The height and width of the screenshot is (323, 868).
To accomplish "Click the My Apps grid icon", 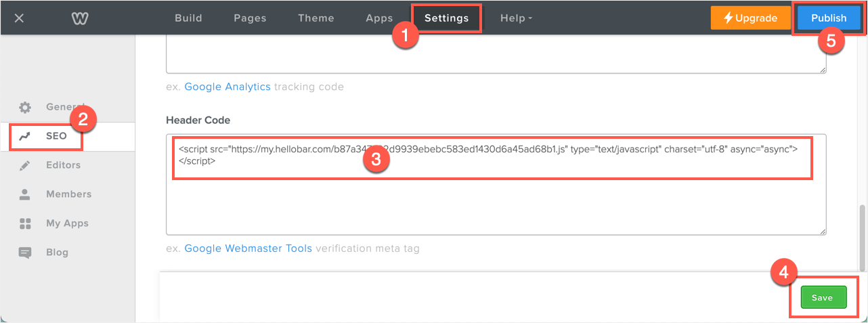I will pyautogui.click(x=25, y=223).
